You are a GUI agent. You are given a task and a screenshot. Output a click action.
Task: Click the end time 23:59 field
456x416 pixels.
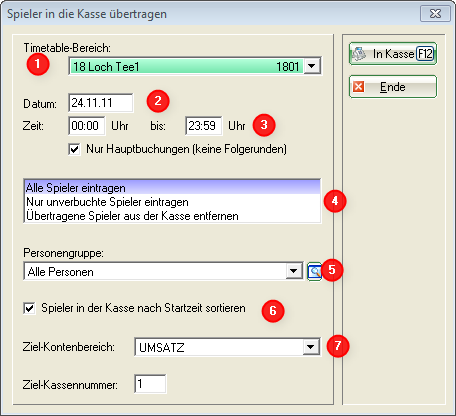(204, 126)
